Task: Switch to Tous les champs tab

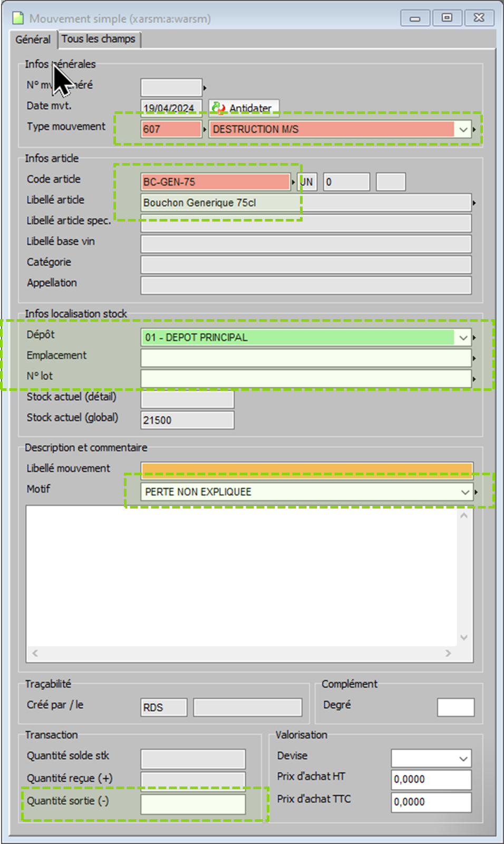Action: [x=99, y=39]
